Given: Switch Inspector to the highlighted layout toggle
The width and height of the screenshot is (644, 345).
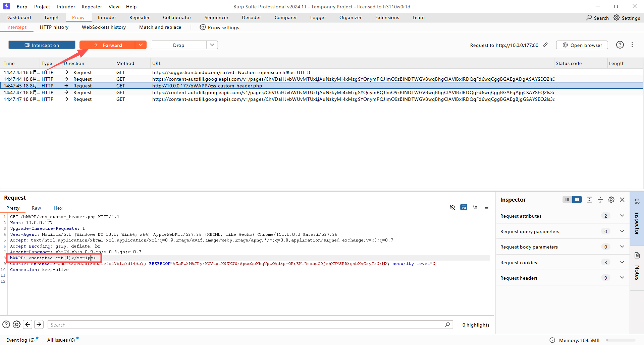Looking at the screenshot, I should [x=577, y=199].
